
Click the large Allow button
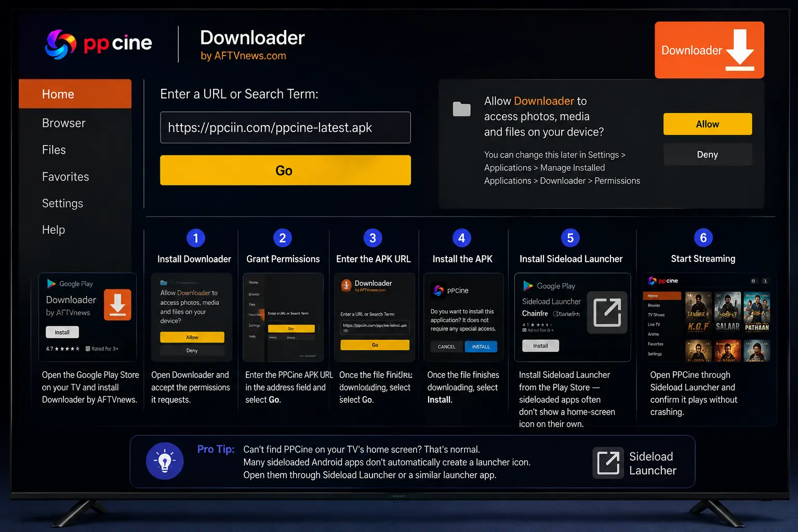[x=708, y=124]
